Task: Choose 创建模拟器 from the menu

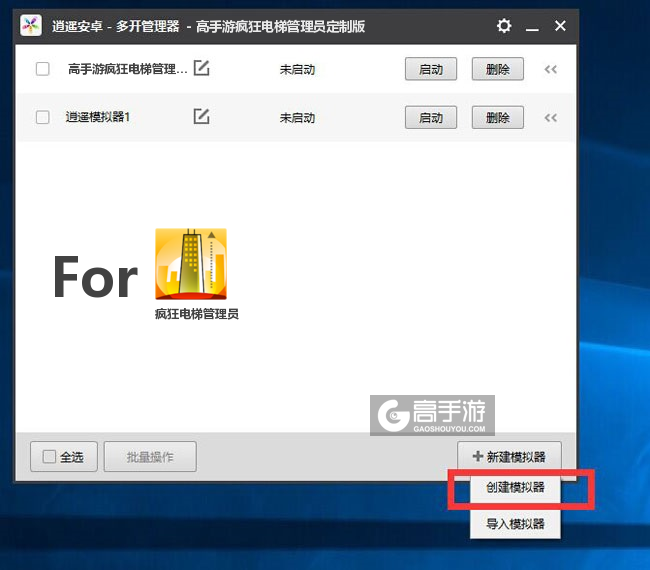Action: click(515, 488)
